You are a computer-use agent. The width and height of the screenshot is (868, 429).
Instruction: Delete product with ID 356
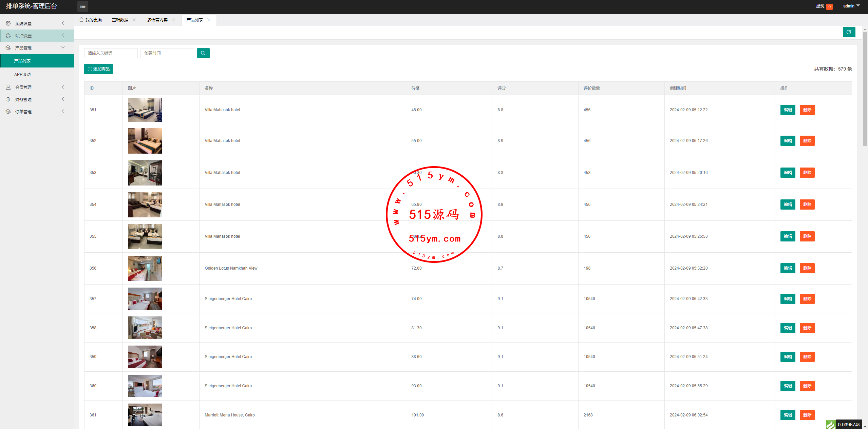[807, 268]
